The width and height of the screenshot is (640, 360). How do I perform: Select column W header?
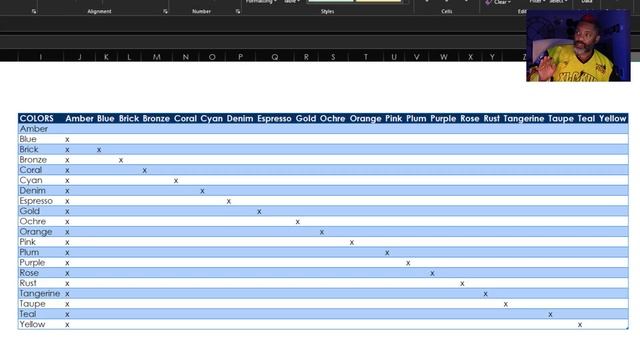pyautogui.click(x=444, y=57)
